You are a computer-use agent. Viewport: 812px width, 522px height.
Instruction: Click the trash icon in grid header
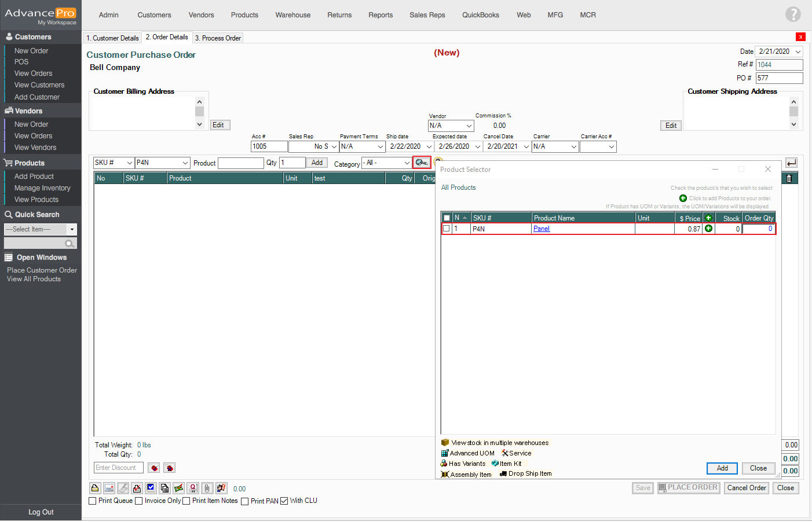pos(789,178)
